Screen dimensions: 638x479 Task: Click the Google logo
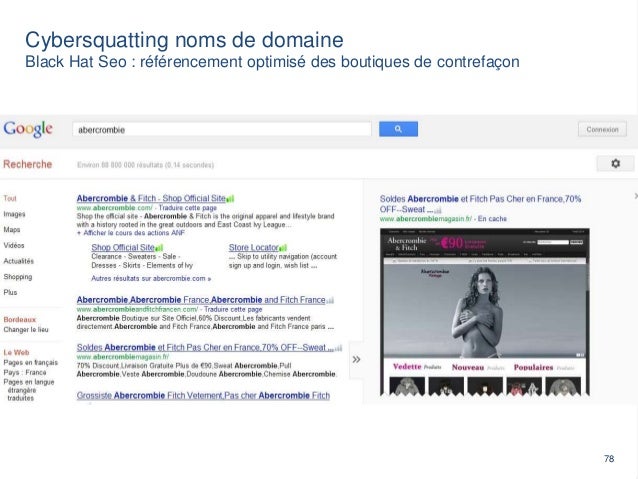(28, 129)
